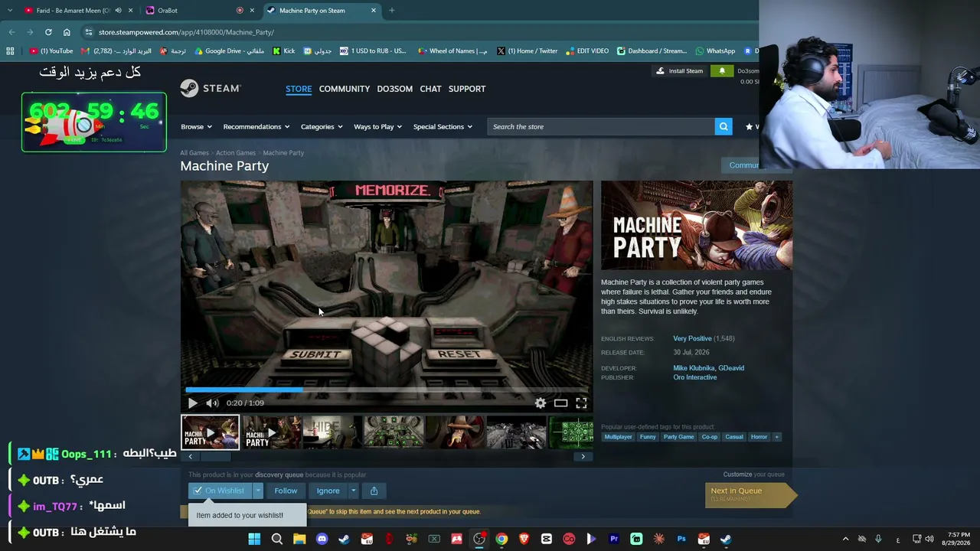Focus the Search the store field
This screenshot has width=980, height=551.
pyautogui.click(x=601, y=126)
